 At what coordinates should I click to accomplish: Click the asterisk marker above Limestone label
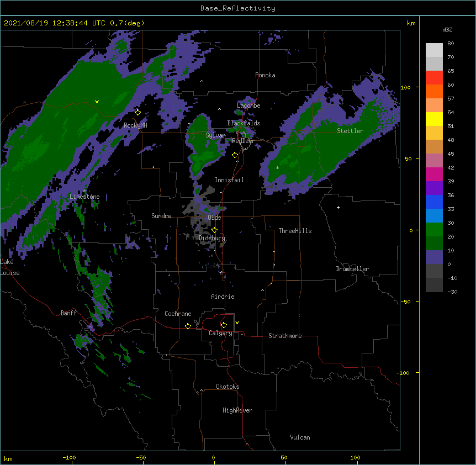click(x=84, y=191)
